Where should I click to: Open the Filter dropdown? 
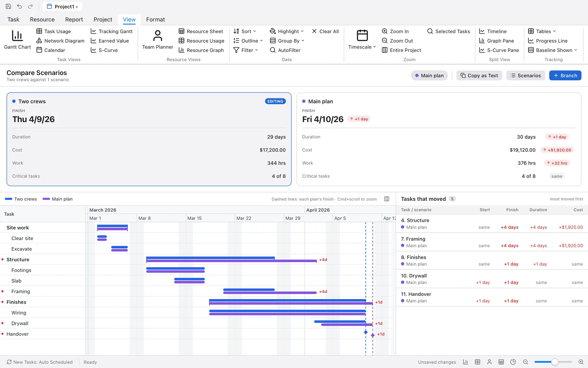point(246,50)
